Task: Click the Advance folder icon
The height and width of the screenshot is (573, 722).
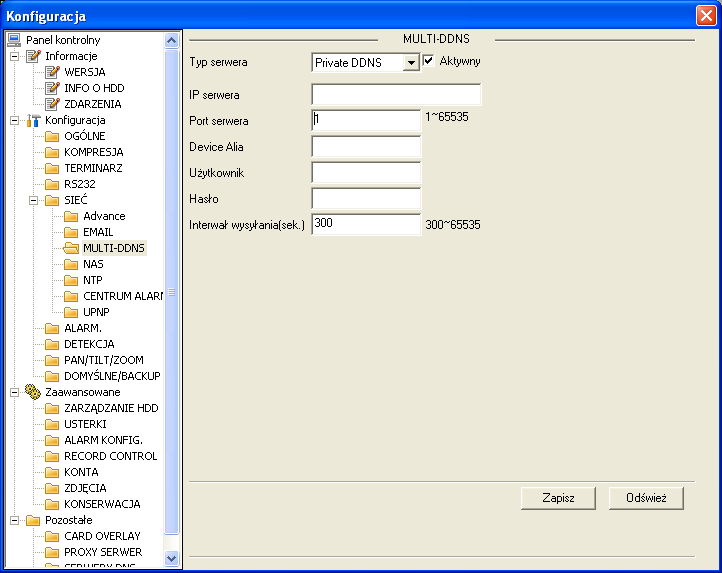Action: point(71,216)
